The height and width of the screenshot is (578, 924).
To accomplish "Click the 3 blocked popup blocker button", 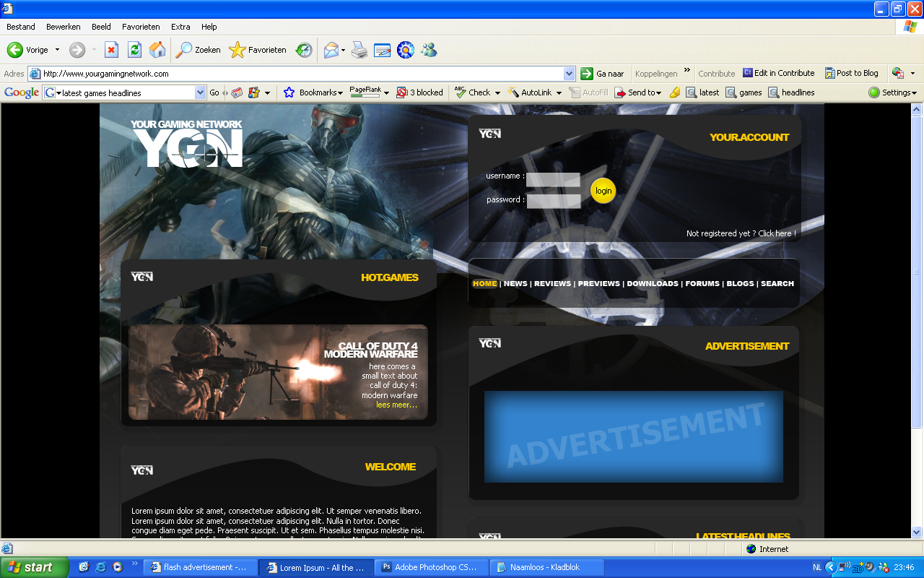I will (x=419, y=92).
